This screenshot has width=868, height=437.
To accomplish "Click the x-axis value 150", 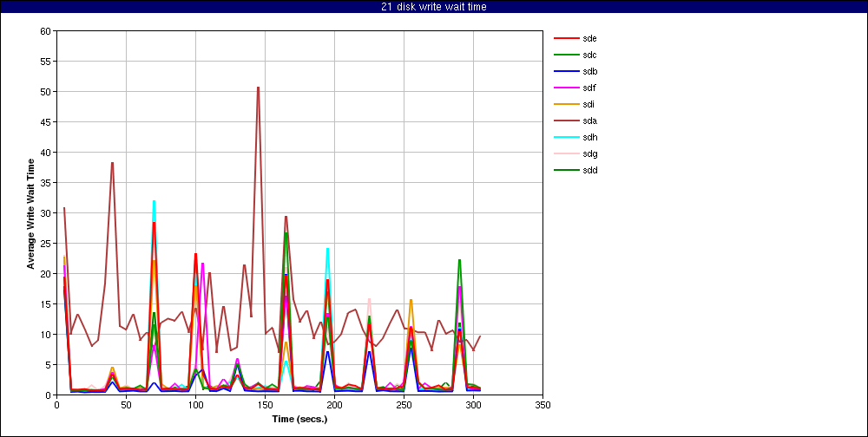I will coord(265,406).
